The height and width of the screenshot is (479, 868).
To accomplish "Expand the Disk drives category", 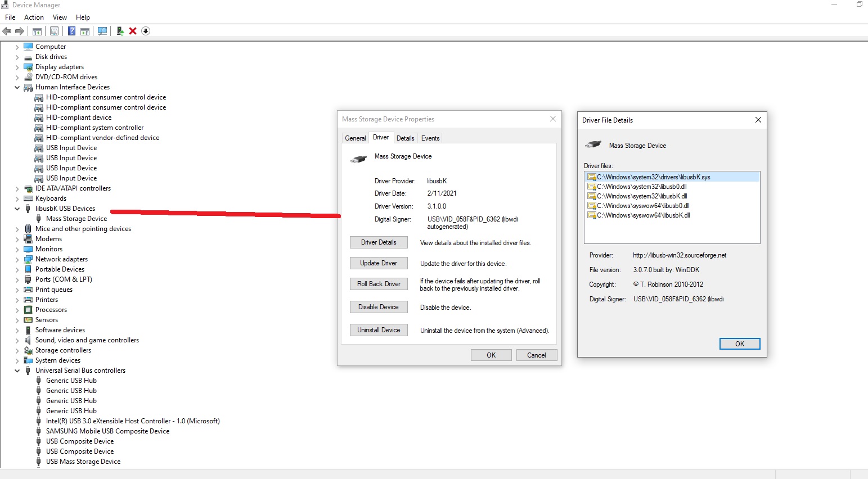I will point(16,56).
